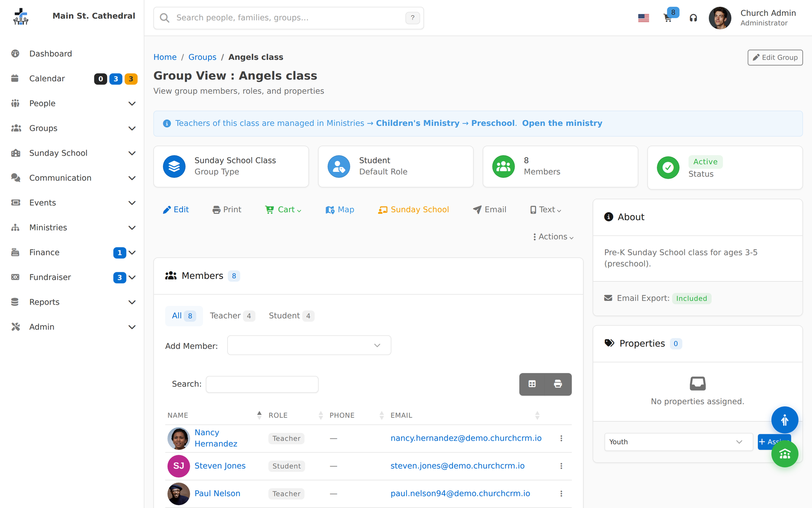This screenshot has width=812, height=508.
Task: Open Dashboard from the sidebar
Action: coord(72,54)
